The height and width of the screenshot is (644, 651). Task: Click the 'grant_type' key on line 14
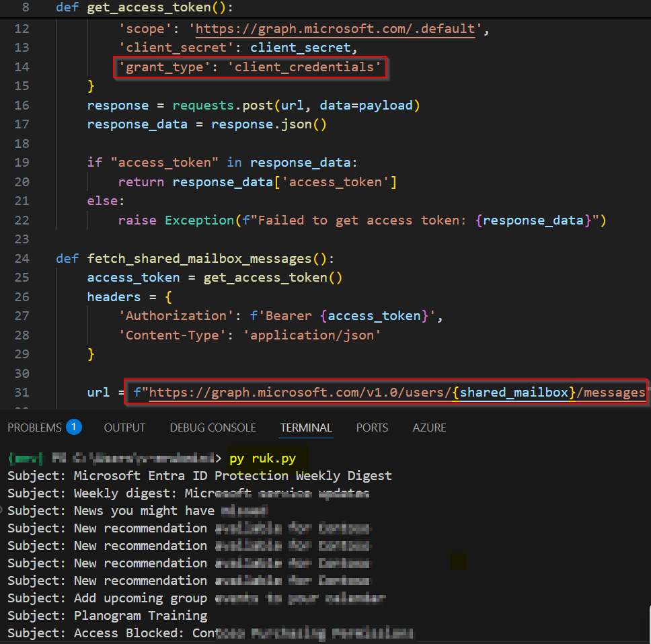point(165,67)
